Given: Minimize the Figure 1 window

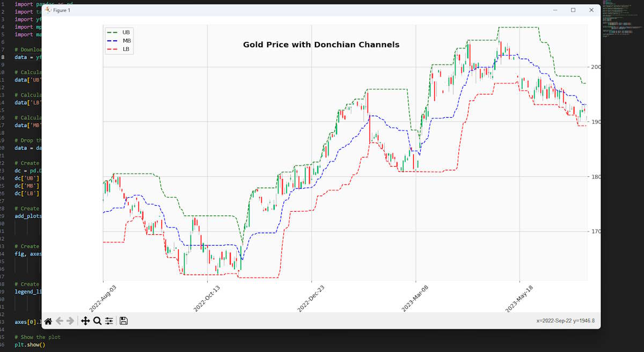Looking at the screenshot, I should pos(555,10).
